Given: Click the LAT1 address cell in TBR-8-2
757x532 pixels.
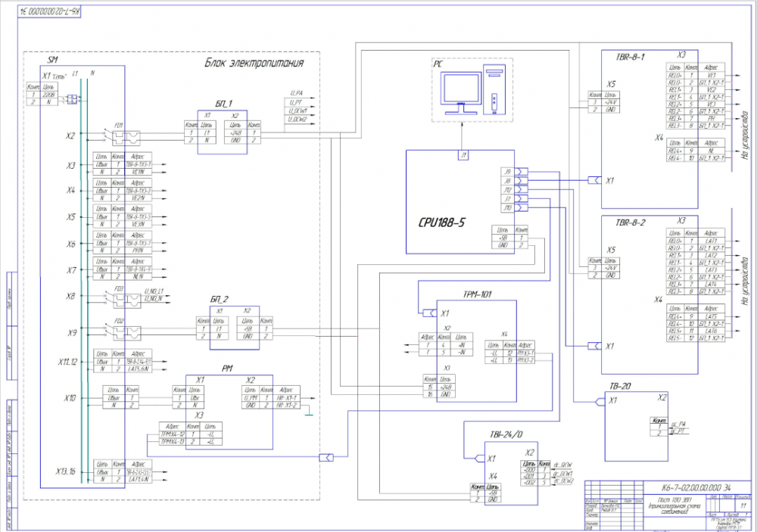Looking at the screenshot, I should tap(711, 241).
